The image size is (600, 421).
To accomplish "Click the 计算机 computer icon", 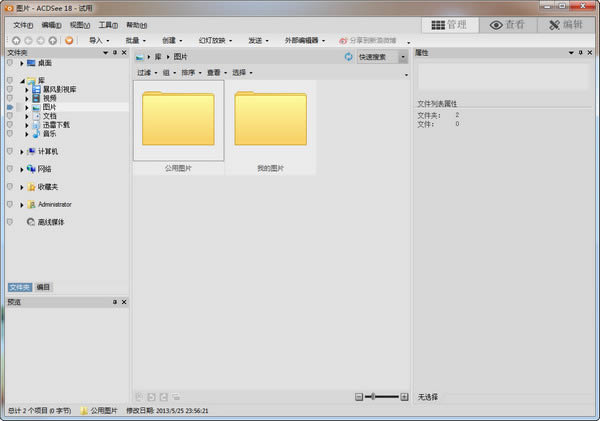I will click(x=31, y=152).
